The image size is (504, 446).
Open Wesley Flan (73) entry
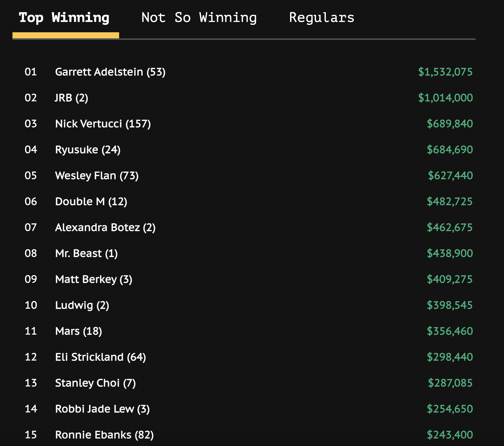click(97, 176)
